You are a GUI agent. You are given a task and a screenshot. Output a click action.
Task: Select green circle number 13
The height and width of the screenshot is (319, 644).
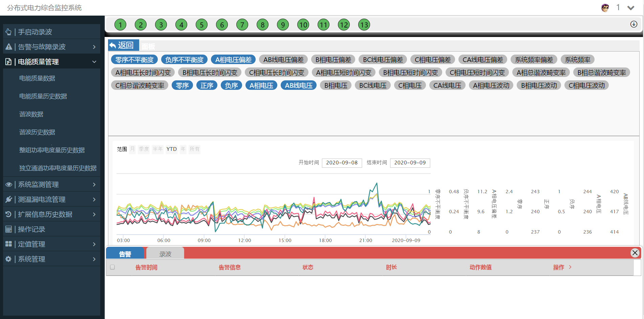(364, 25)
